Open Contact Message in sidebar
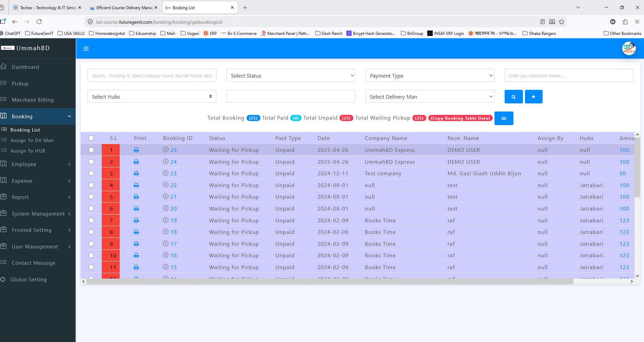The width and height of the screenshot is (644, 342). [x=38, y=263]
